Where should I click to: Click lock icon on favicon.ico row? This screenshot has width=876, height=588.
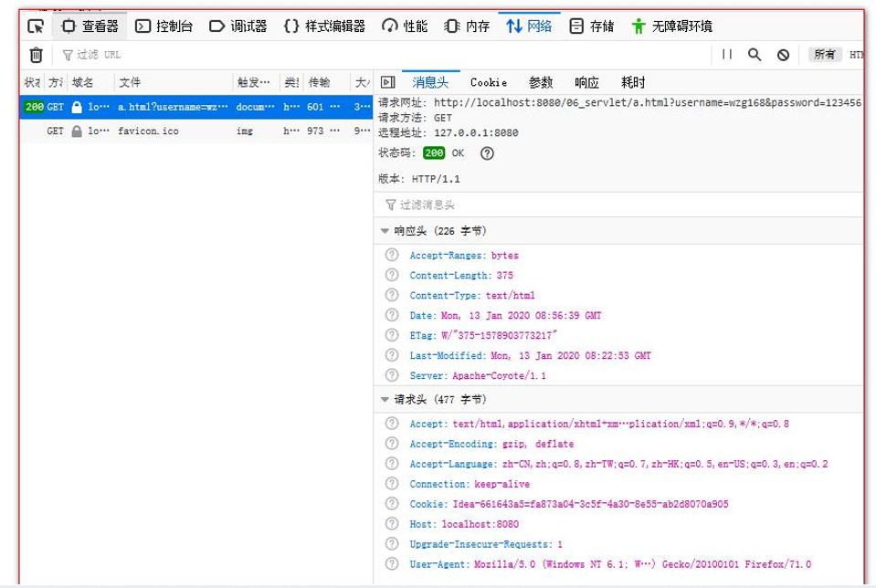[77, 131]
